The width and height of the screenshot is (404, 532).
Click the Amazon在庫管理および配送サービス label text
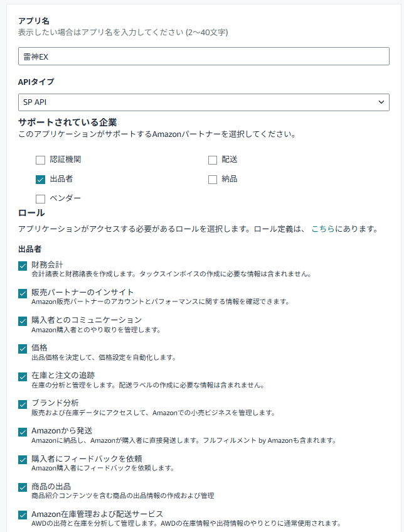(x=97, y=514)
